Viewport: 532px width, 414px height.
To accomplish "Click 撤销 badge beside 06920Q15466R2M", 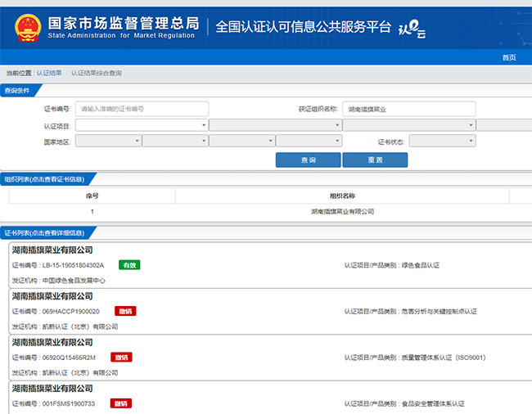I will (x=121, y=357).
